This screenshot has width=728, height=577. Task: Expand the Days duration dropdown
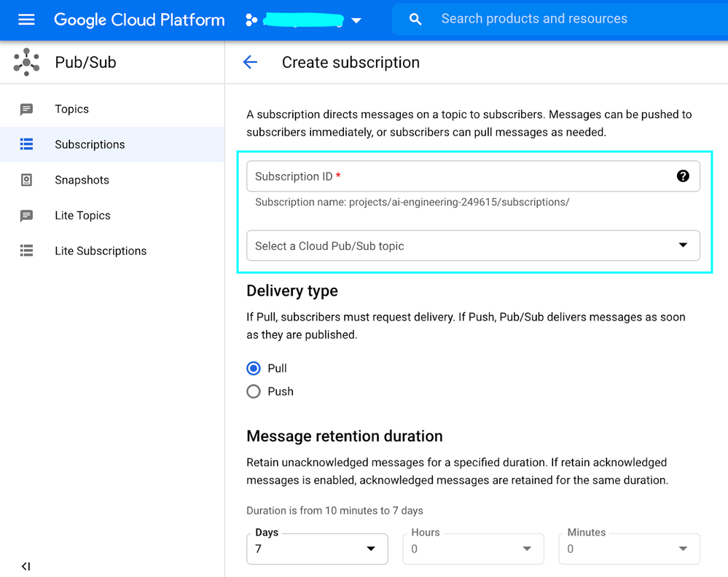[317, 549]
